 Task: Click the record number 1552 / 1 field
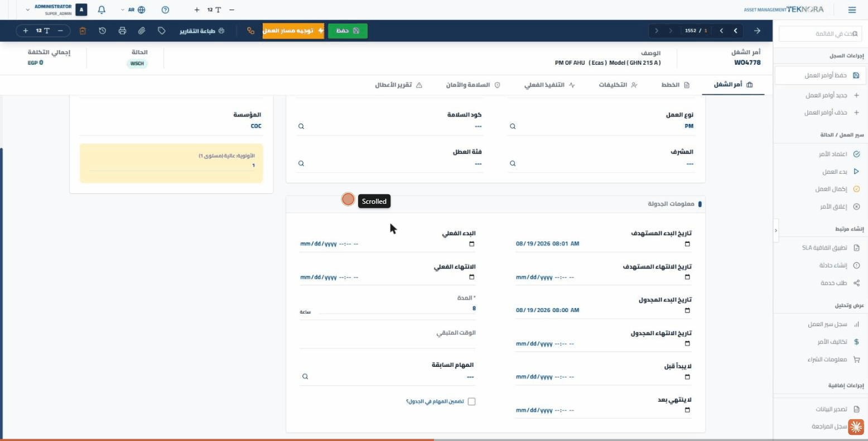point(696,31)
